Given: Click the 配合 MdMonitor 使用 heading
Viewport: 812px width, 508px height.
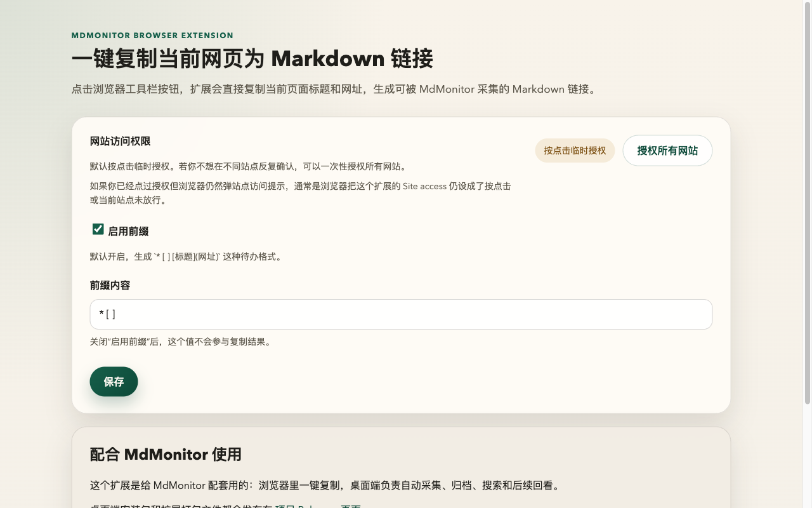Looking at the screenshot, I should coord(166,454).
